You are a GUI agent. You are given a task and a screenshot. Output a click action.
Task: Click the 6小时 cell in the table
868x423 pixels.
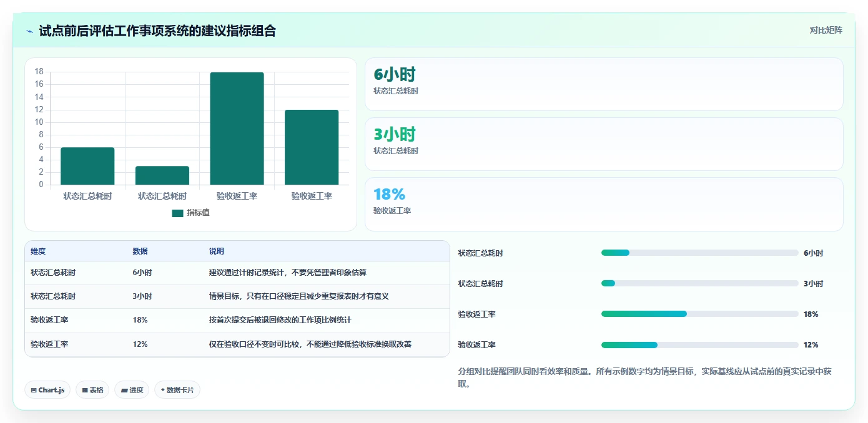tap(142, 273)
